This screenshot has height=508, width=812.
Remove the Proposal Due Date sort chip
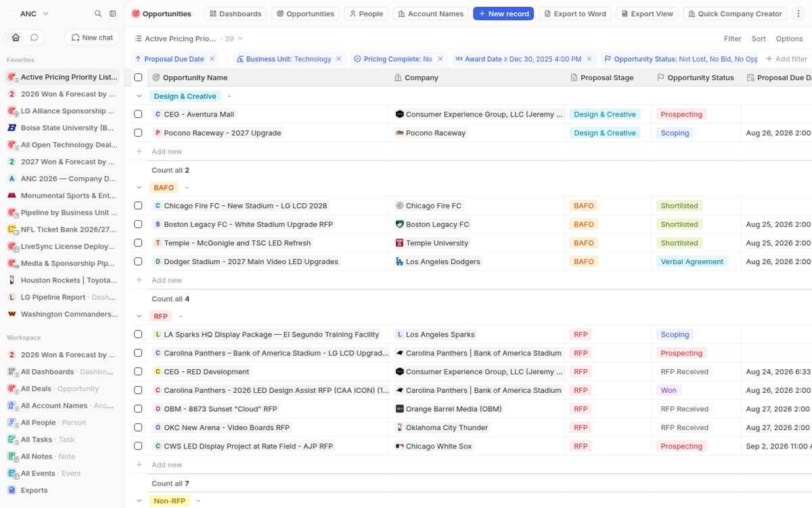pyautogui.click(x=212, y=59)
